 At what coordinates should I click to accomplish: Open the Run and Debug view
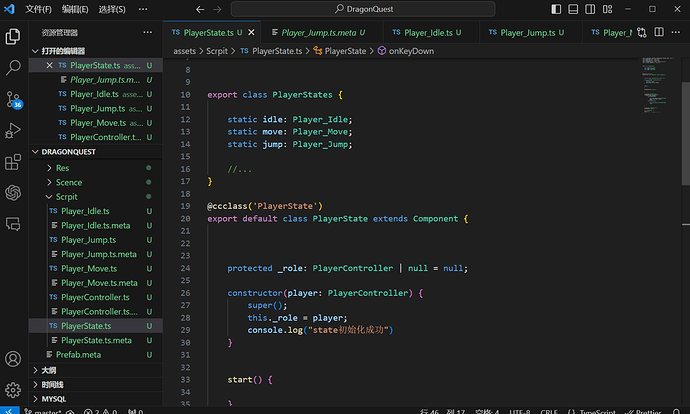click(14, 130)
